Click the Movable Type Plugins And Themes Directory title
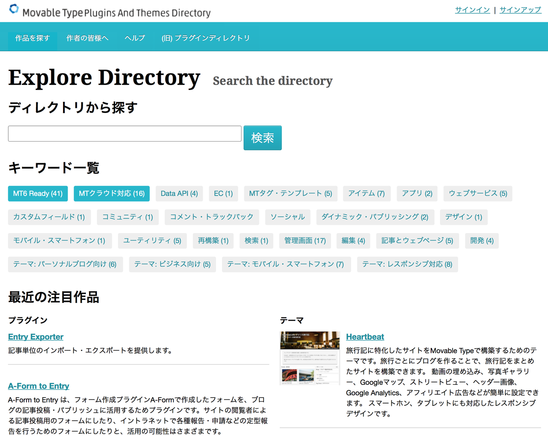 click(x=116, y=13)
